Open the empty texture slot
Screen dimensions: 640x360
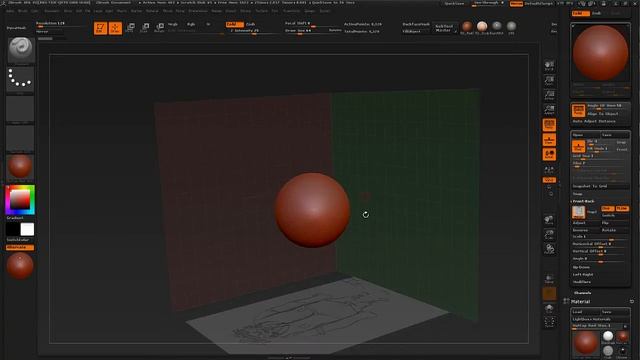pos(20,138)
